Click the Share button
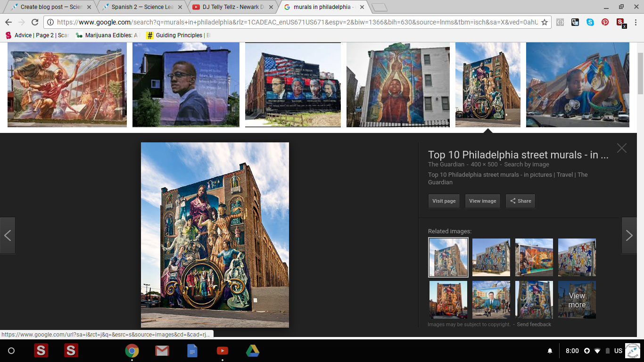This screenshot has width=644, height=362. click(x=520, y=201)
